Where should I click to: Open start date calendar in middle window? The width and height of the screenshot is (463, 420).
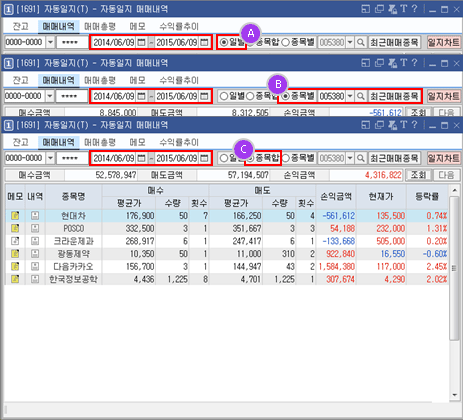coord(141,96)
